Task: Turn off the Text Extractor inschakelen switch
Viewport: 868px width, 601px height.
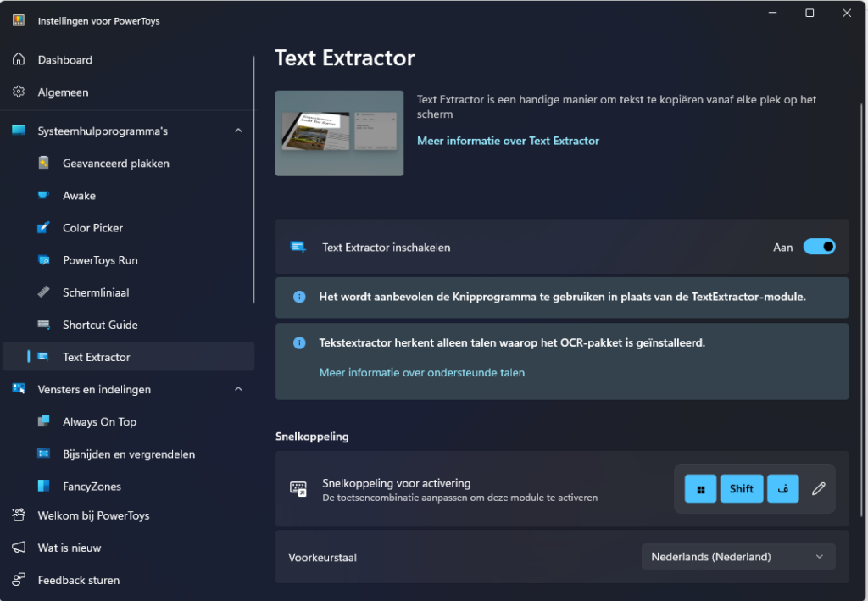Action: (x=820, y=247)
